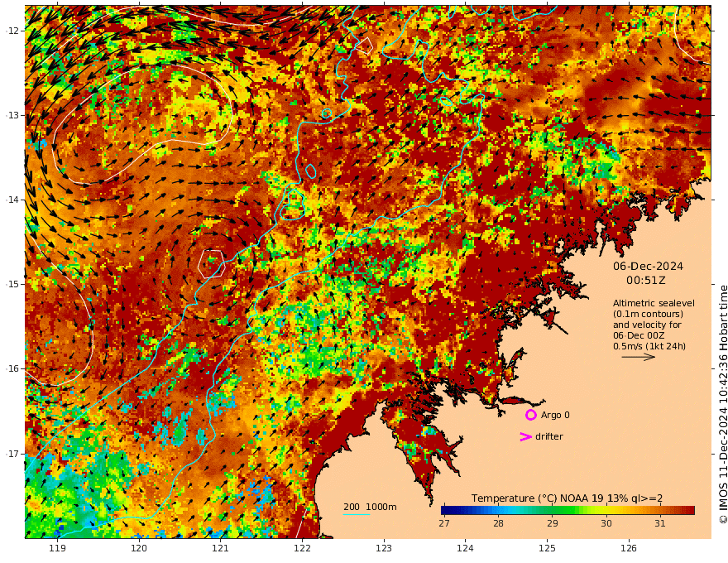
Task: Click the latitude axis label -16
Action: pos(12,368)
